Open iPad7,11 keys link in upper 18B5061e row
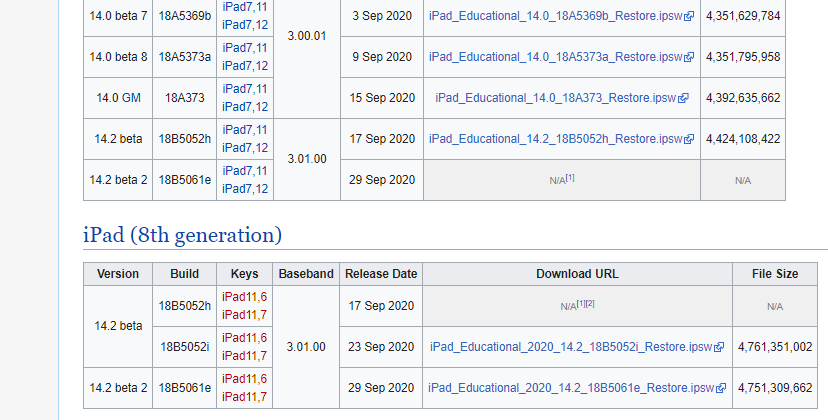 coord(245,171)
